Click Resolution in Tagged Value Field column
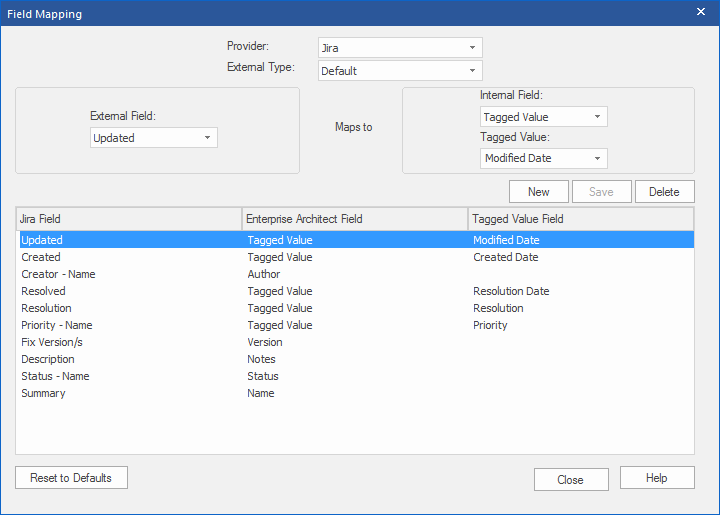 498,308
